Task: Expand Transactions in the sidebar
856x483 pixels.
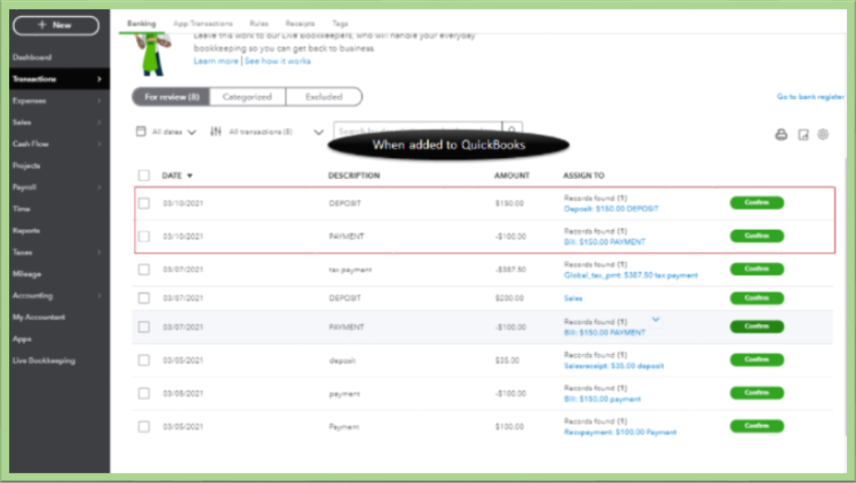Action: pyautogui.click(x=99, y=79)
